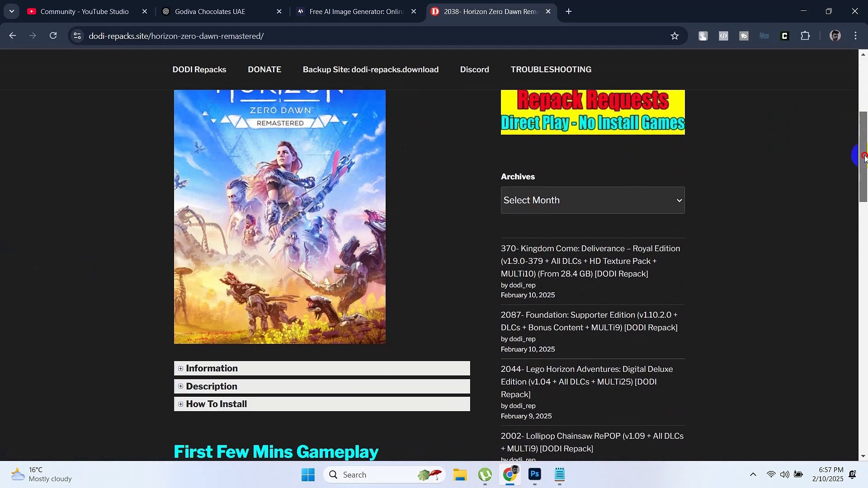The image size is (868, 488).
Task: Open the tab search dropdown arrow
Action: click(12, 11)
